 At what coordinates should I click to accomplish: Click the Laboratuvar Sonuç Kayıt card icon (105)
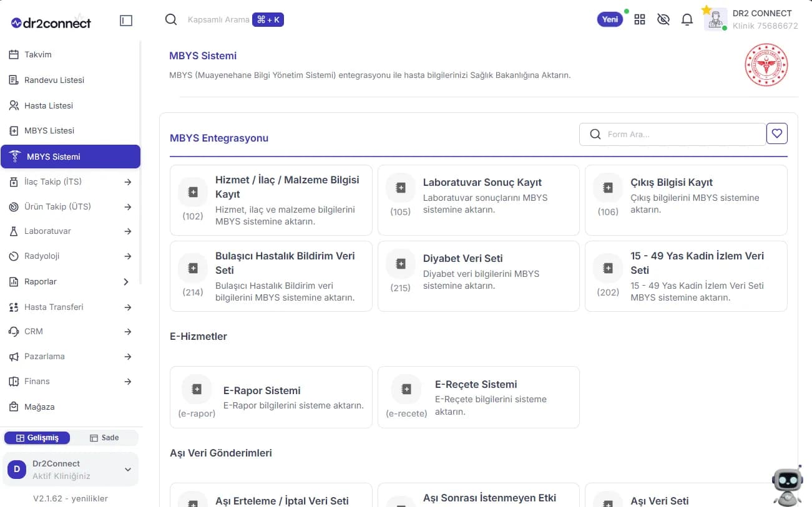point(401,187)
